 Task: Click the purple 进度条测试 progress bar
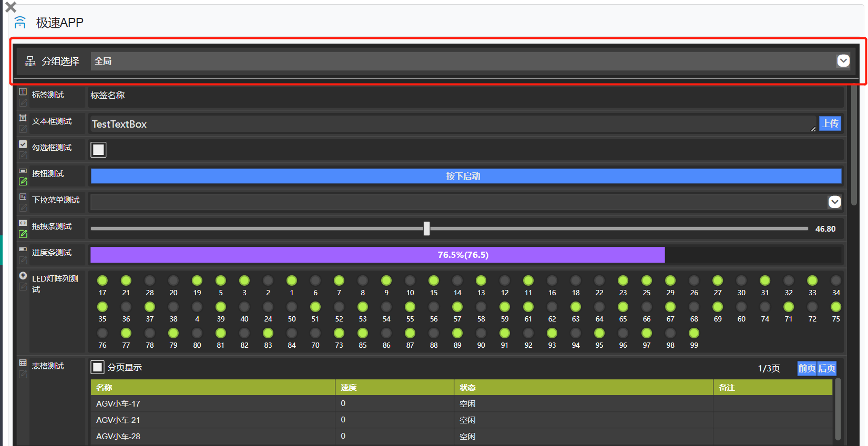(377, 255)
